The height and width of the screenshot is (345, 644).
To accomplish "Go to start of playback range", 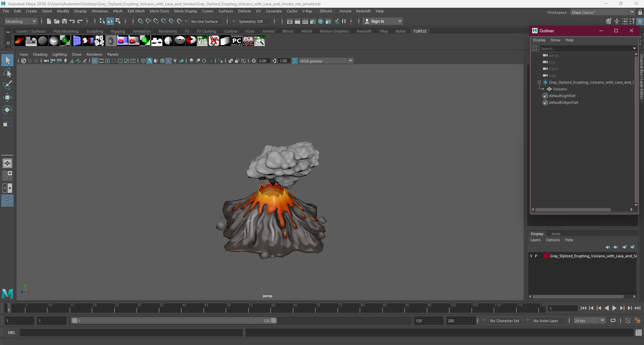I will [584, 308].
